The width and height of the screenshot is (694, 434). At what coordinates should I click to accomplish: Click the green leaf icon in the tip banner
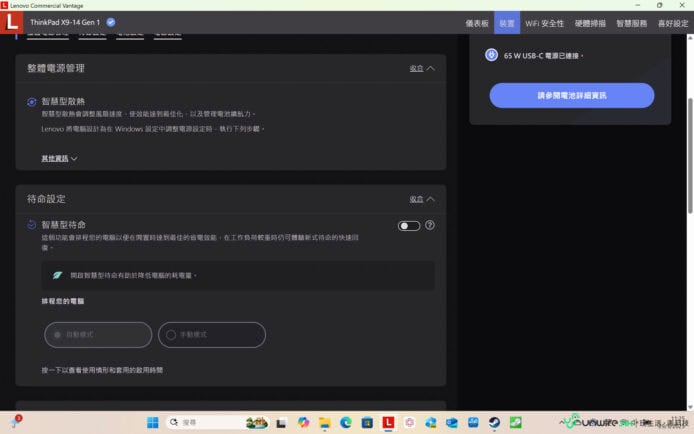click(x=57, y=275)
